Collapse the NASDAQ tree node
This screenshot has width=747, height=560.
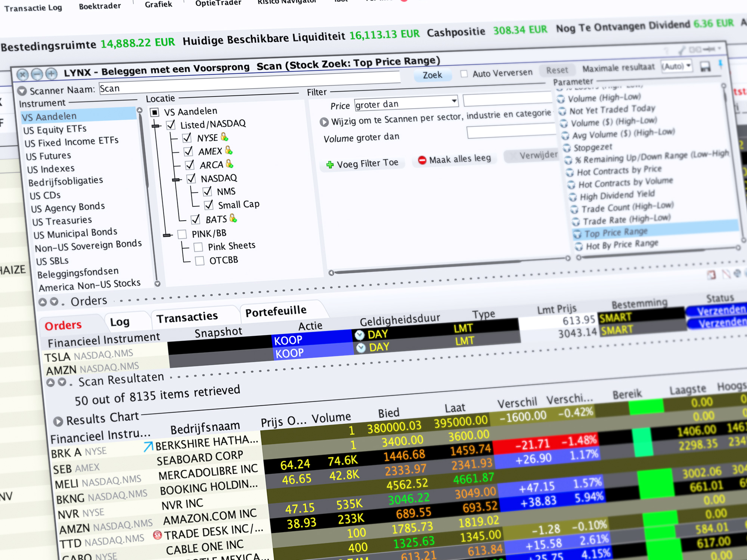(176, 180)
